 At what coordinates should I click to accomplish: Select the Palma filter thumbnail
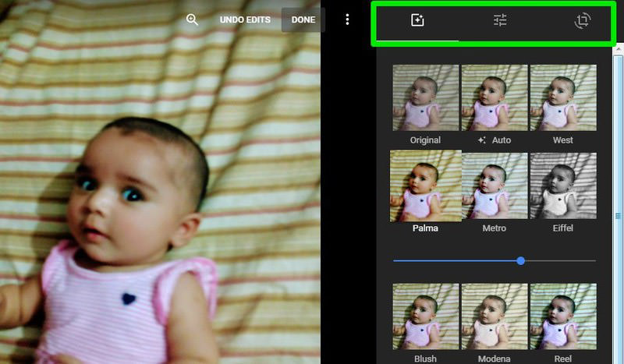point(426,186)
